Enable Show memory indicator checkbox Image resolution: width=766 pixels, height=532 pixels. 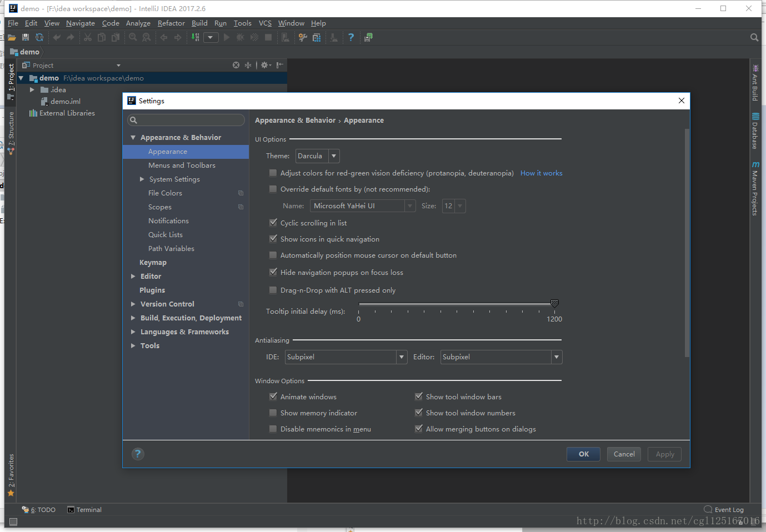point(273,413)
